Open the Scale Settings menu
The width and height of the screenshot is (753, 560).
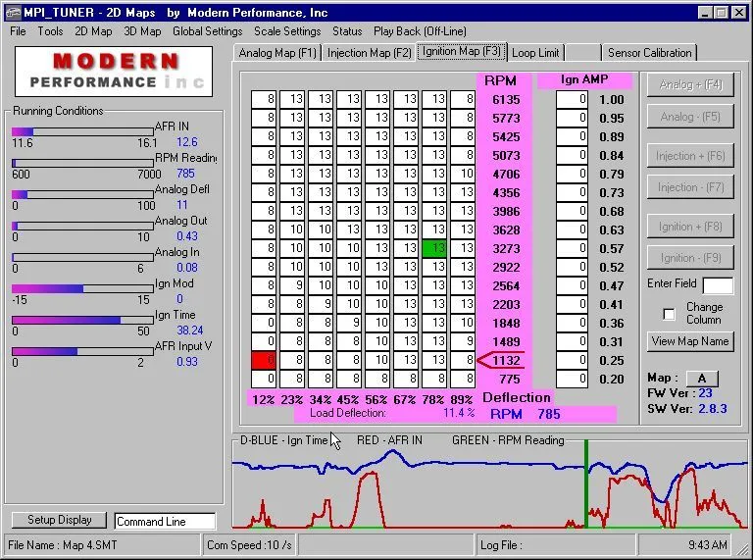(x=287, y=31)
